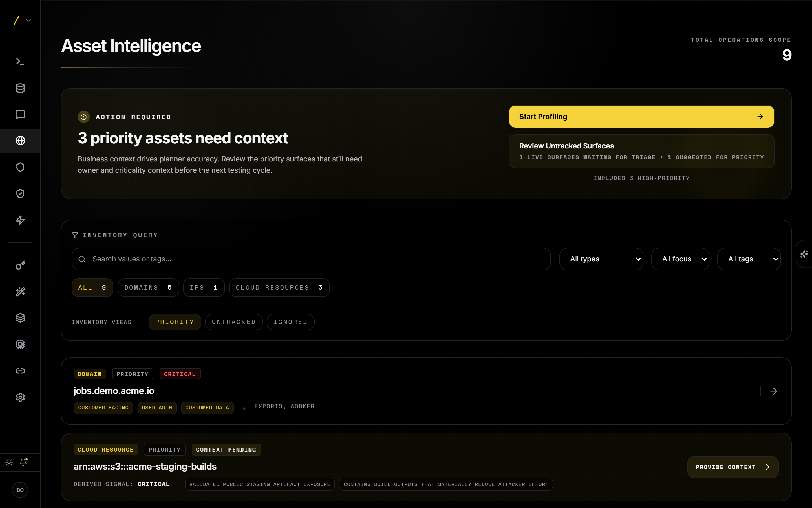Open the key icon in sidebar
The height and width of the screenshot is (508, 812).
(20, 265)
